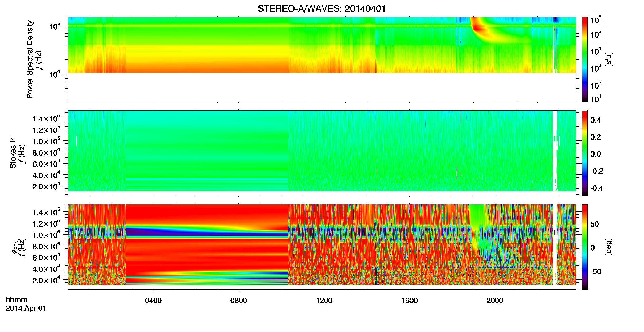
Task: Click the 0.2 label on Stokes color bar
Action: pyautogui.click(x=595, y=137)
